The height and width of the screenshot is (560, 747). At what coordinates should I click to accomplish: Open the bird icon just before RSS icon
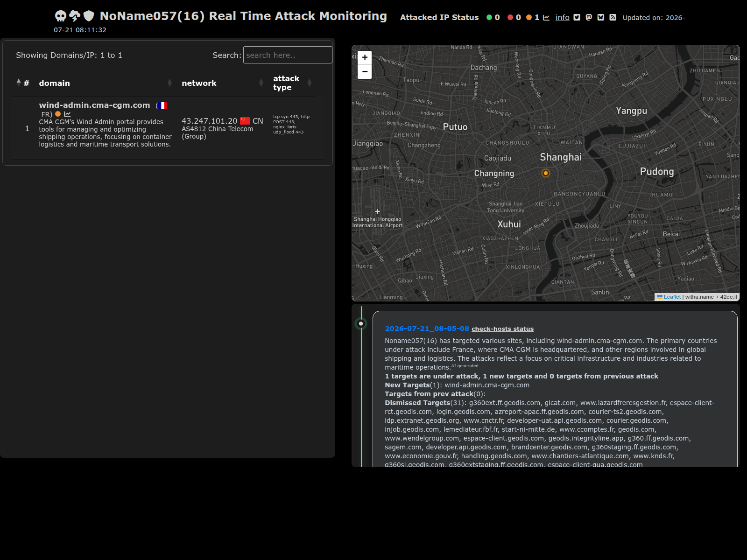tap(601, 17)
